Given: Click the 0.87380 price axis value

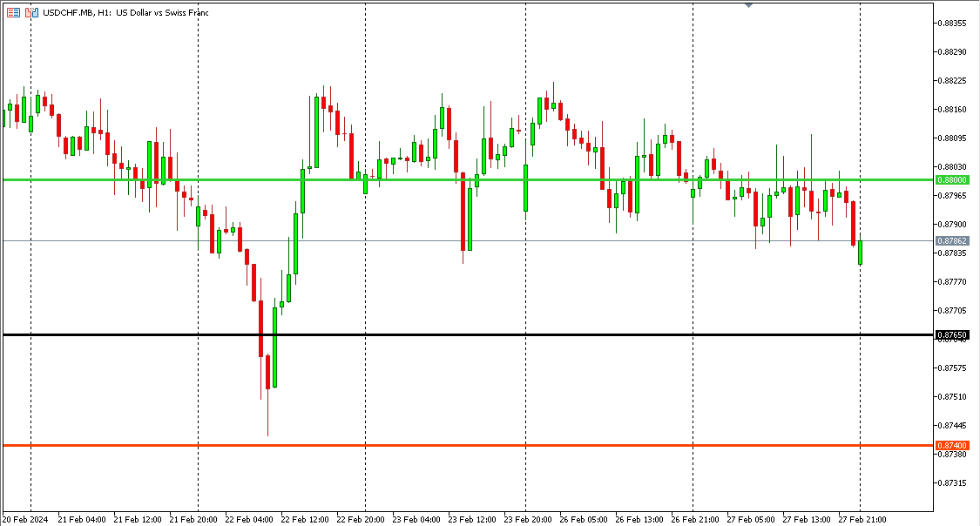Looking at the screenshot, I should coord(952,455).
